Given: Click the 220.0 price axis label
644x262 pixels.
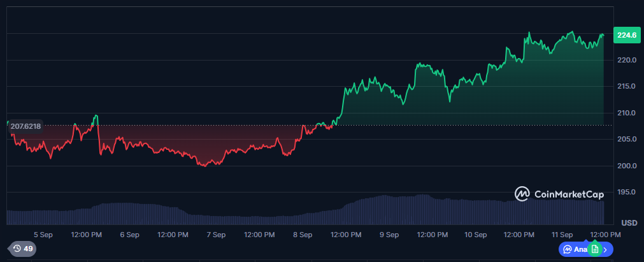Looking at the screenshot, I should tap(627, 60).
